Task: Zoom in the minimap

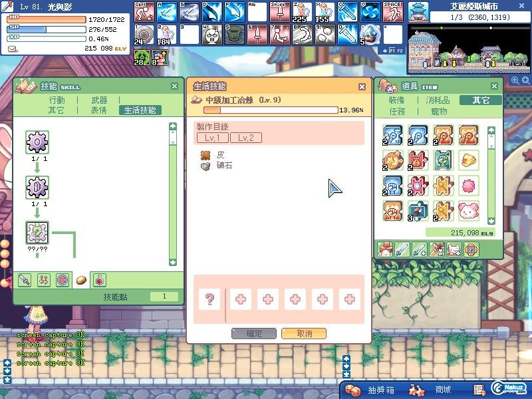Action: click(x=515, y=80)
